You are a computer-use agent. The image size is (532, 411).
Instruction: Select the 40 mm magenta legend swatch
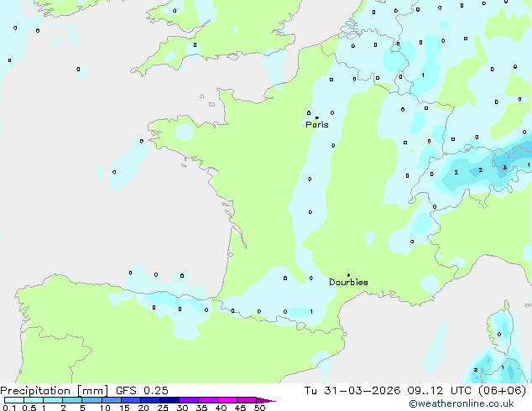pos(227,400)
